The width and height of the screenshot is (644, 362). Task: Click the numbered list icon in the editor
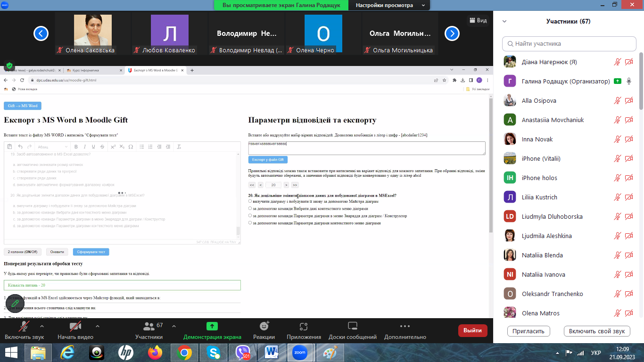point(150,147)
